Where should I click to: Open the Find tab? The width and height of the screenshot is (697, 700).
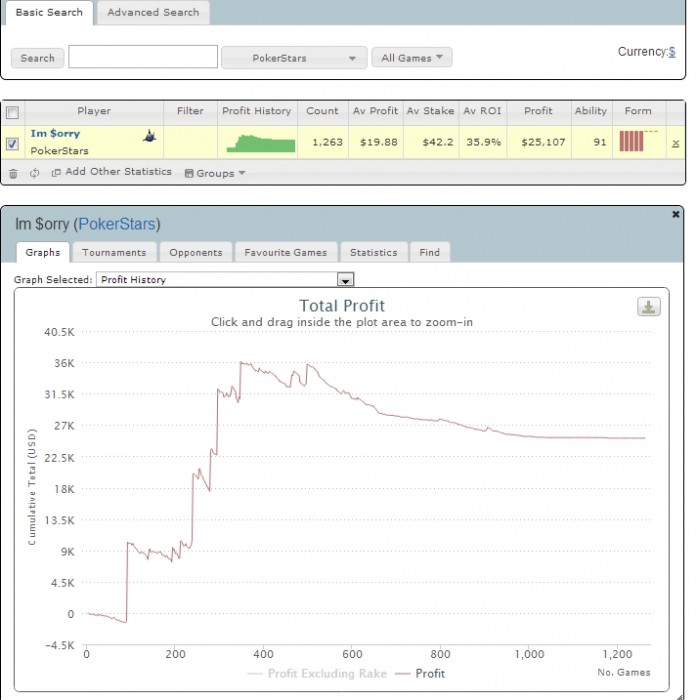430,252
